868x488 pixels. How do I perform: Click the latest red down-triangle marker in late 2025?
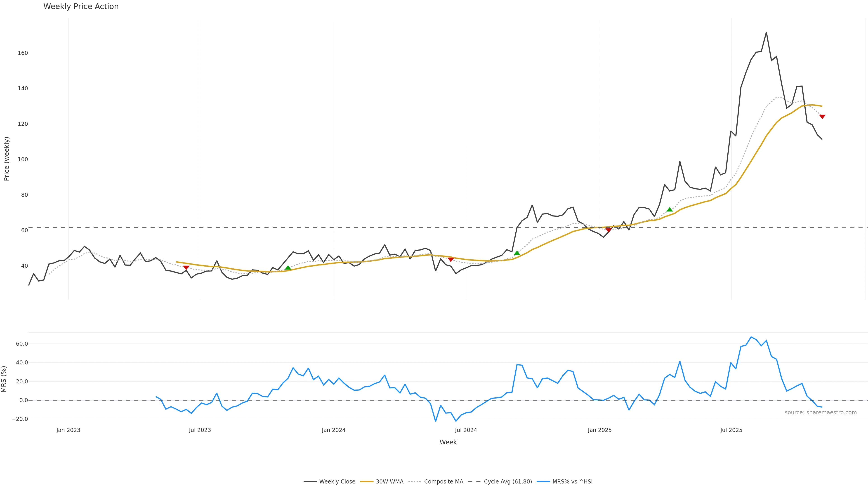[822, 117]
